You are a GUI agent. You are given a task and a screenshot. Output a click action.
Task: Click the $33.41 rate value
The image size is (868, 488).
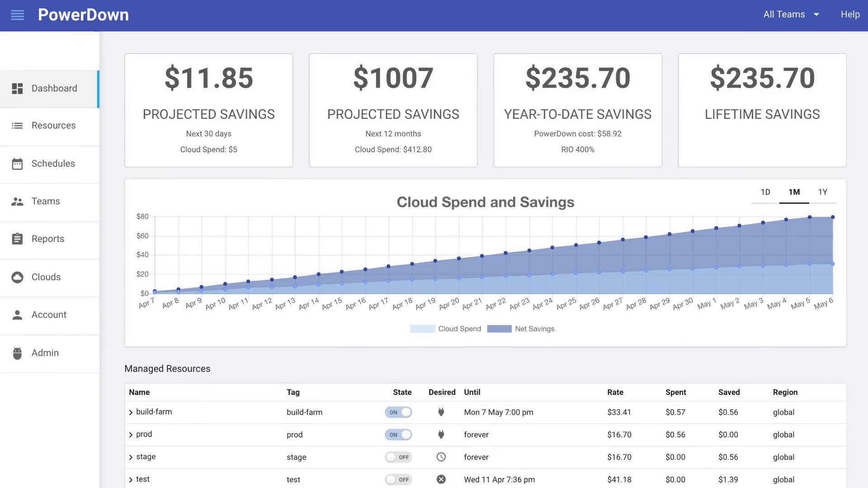pyautogui.click(x=619, y=412)
